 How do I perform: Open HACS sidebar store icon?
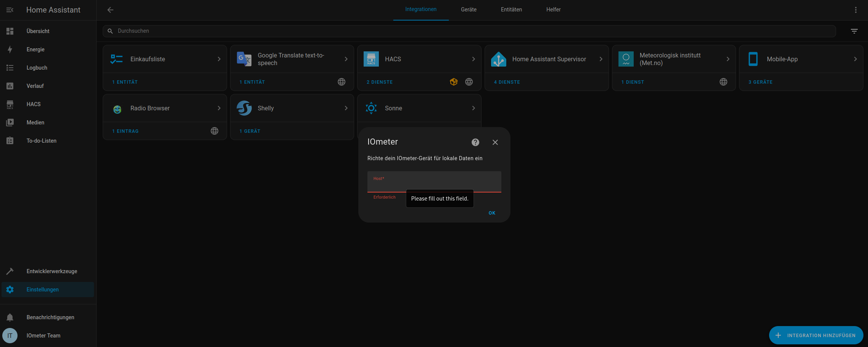10,104
